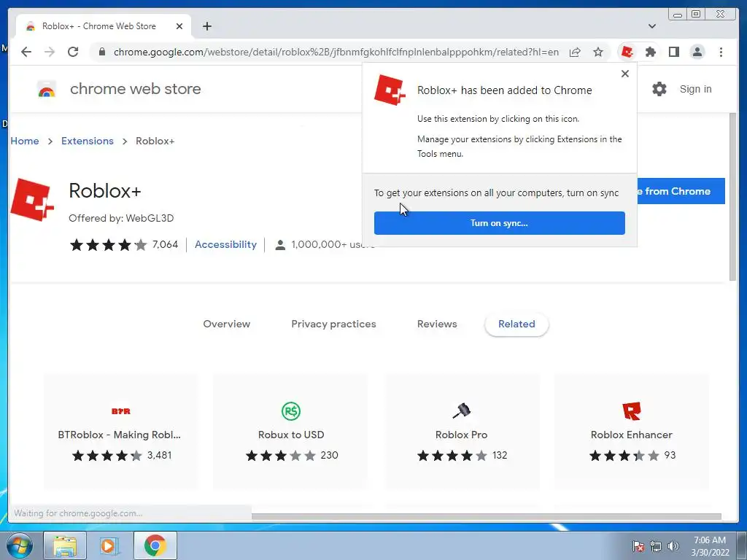Open the Extensions puzzle menu
This screenshot has height=560, width=747.
coord(651,52)
